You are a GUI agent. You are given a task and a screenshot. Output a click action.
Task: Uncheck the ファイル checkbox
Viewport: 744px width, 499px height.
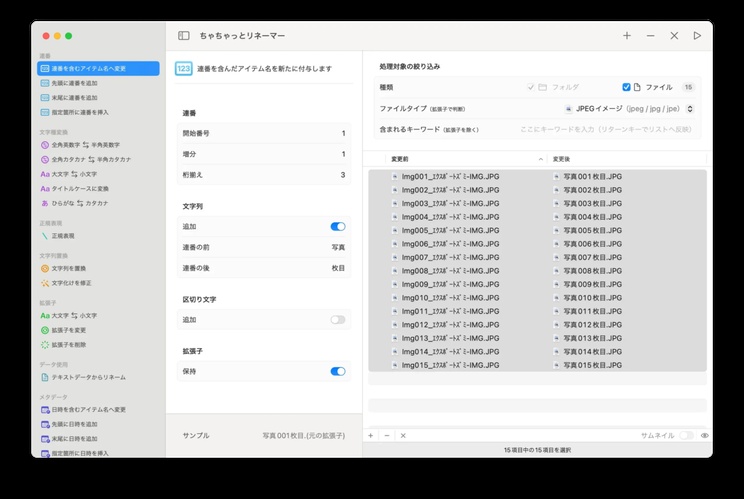pyautogui.click(x=626, y=87)
